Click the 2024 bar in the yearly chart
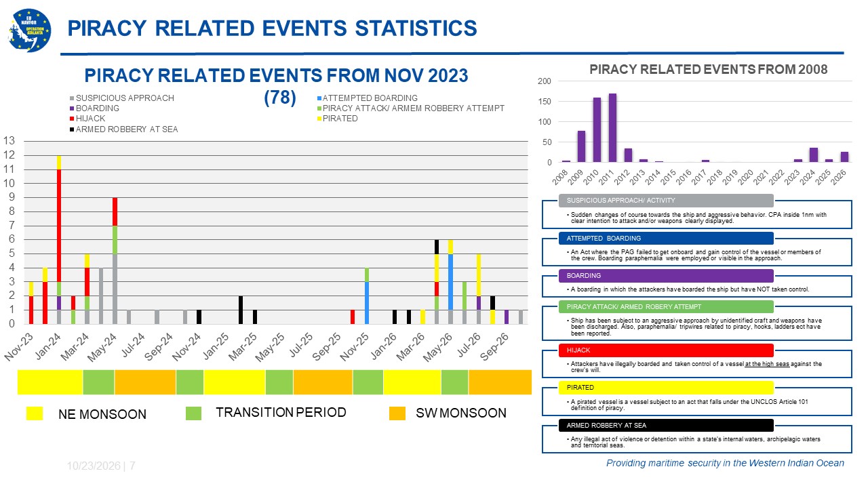Screen dimensions: 868x488 coord(814,155)
